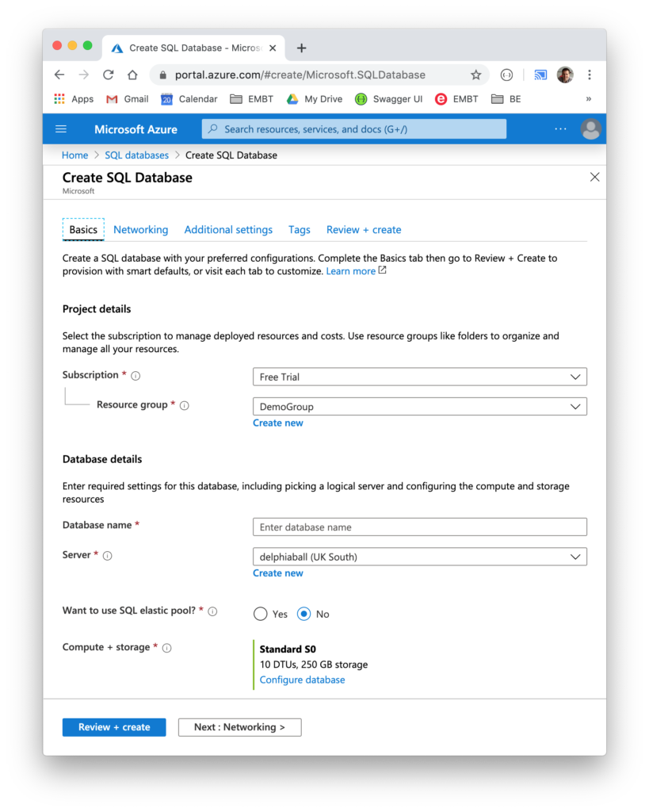The height and width of the screenshot is (812, 649).
Task: Show more bookmarks with double chevron
Action: coord(589,99)
